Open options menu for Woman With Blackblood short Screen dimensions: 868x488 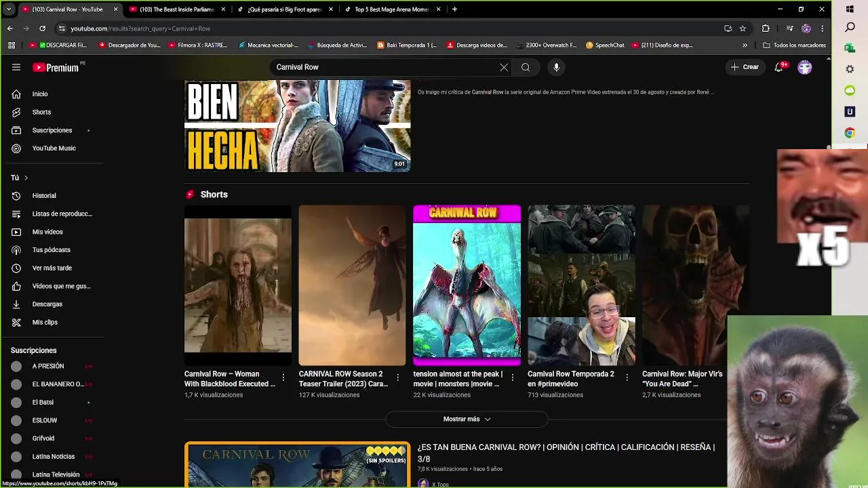point(283,378)
